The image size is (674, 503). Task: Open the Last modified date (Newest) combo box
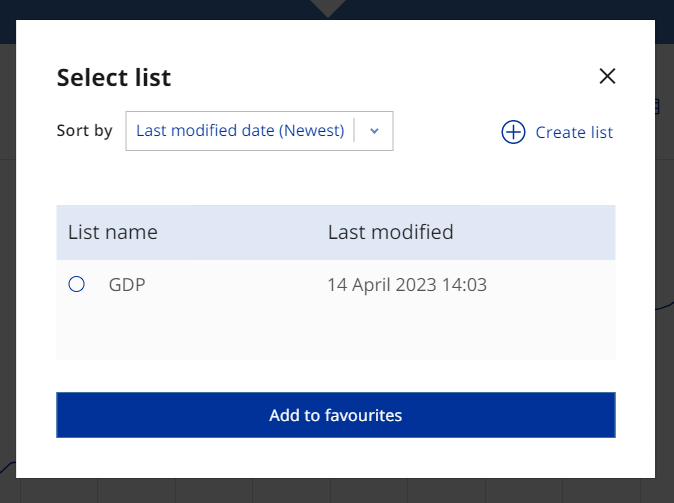click(240, 131)
